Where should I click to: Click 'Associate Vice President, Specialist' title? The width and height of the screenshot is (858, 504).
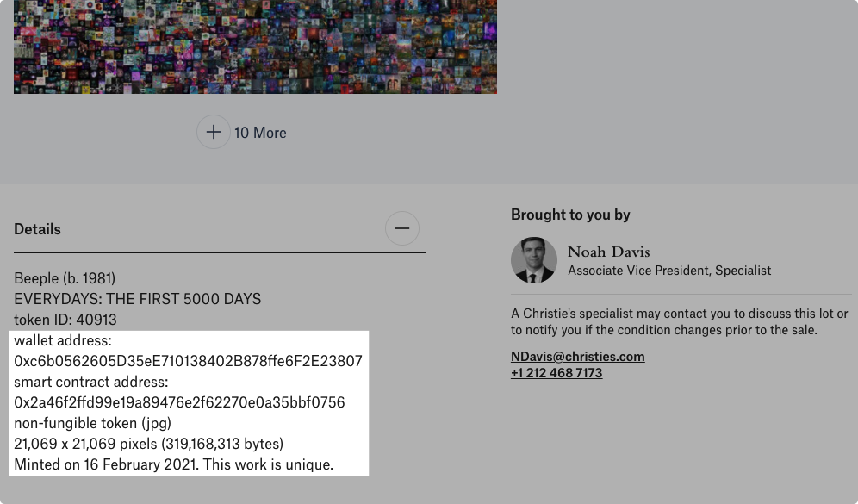pyautogui.click(x=669, y=271)
